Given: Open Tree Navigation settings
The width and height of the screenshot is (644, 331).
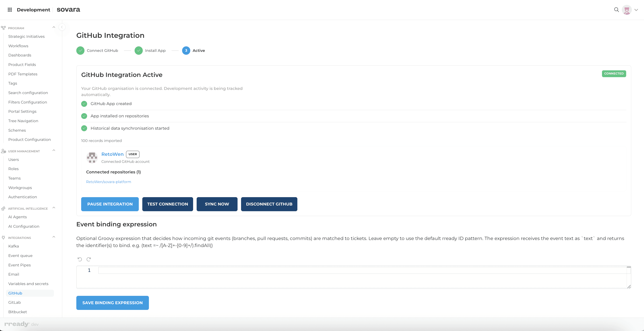Looking at the screenshot, I should pyautogui.click(x=23, y=121).
